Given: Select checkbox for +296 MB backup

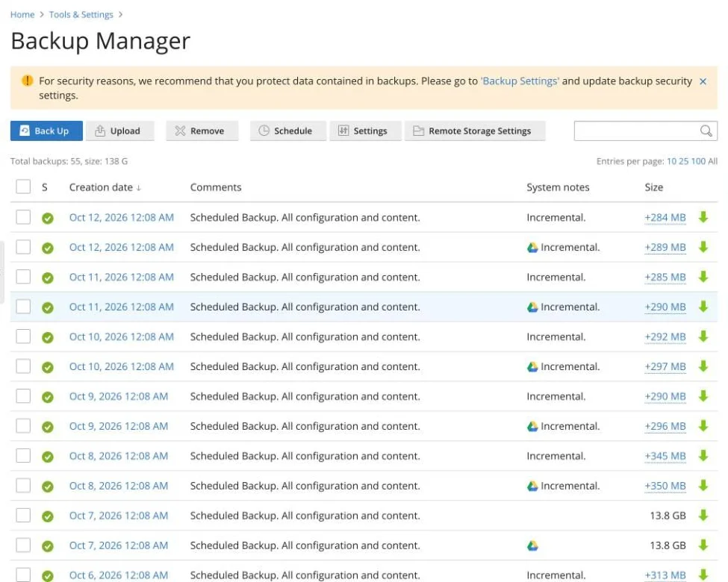Looking at the screenshot, I should tap(23, 425).
